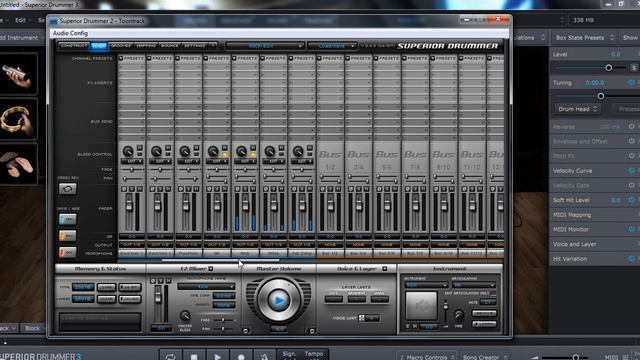The image size is (640, 360).
Task: Toggle MIDI Monitor power button
Action: click(x=632, y=229)
